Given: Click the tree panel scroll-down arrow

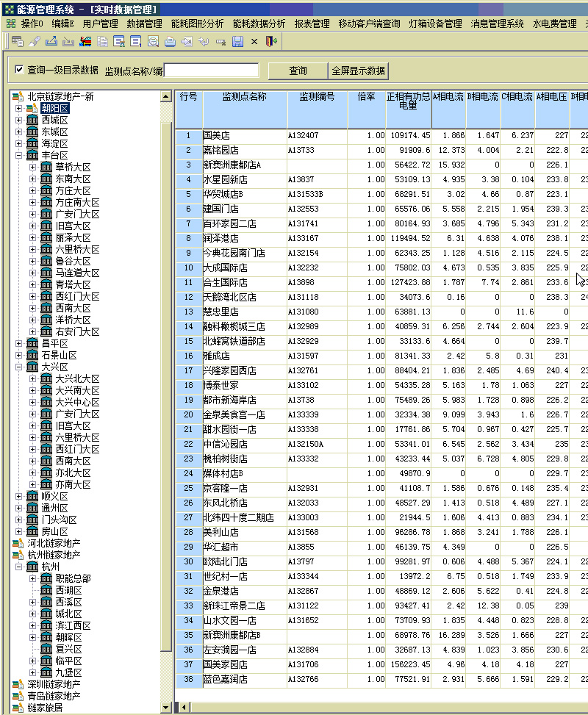Looking at the screenshot, I should (x=165, y=708).
